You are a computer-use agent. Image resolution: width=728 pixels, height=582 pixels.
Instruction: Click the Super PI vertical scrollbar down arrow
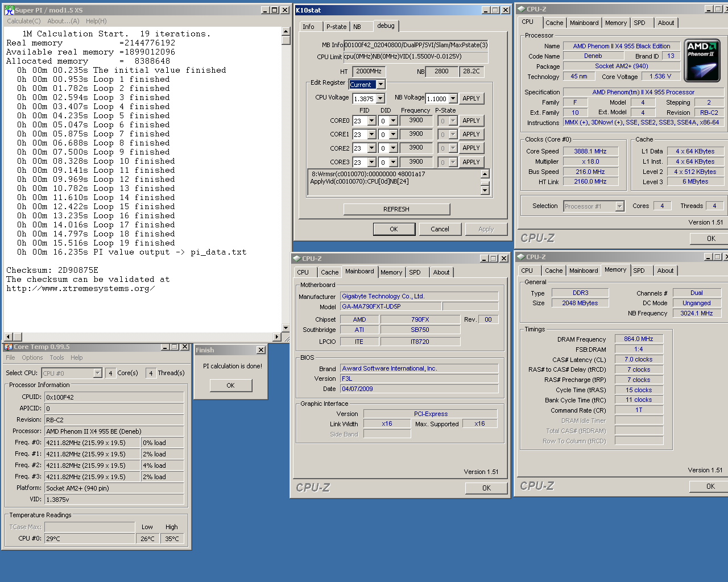(x=286, y=328)
